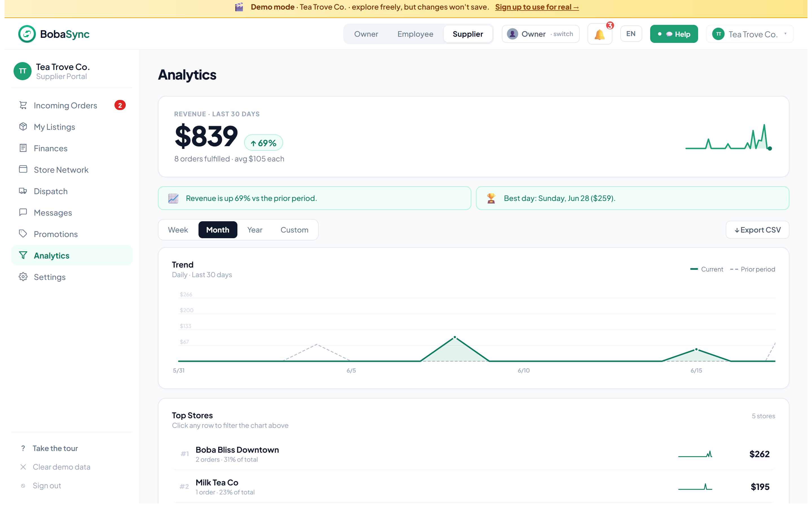Image resolution: width=812 pixels, height=508 pixels.
Task: Switch to the Employee role tab
Action: pos(415,34)
